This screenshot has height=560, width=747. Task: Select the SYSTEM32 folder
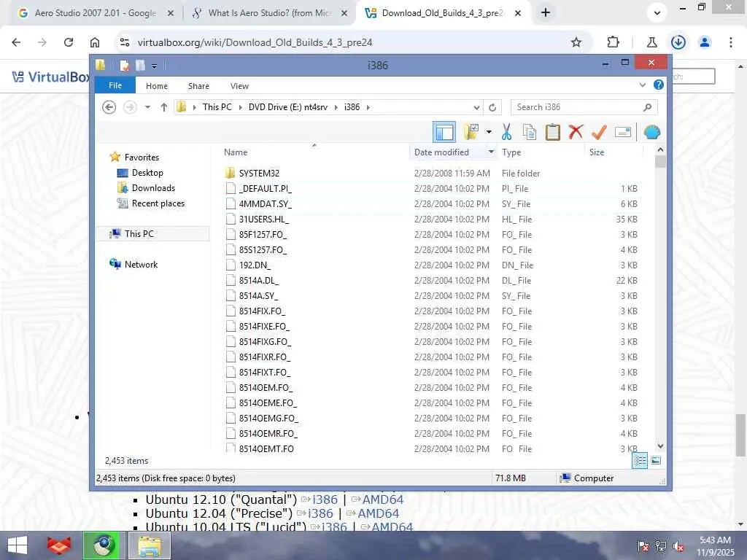[x=259, y=174]
